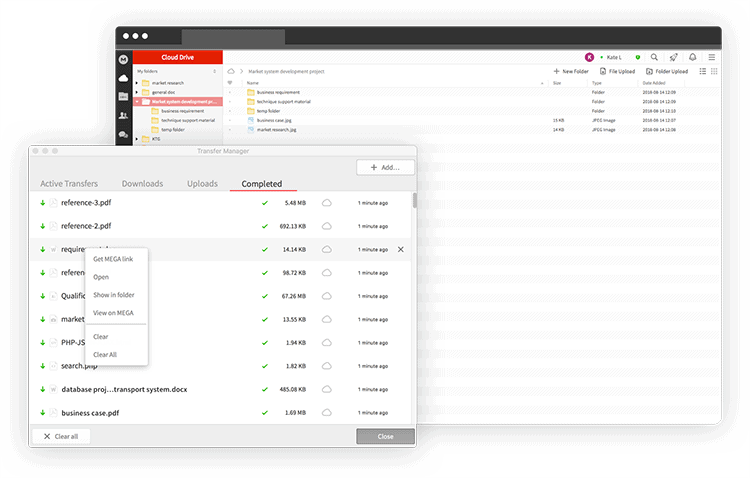
Task: Open search with magnifier icon
Action: 654,57
